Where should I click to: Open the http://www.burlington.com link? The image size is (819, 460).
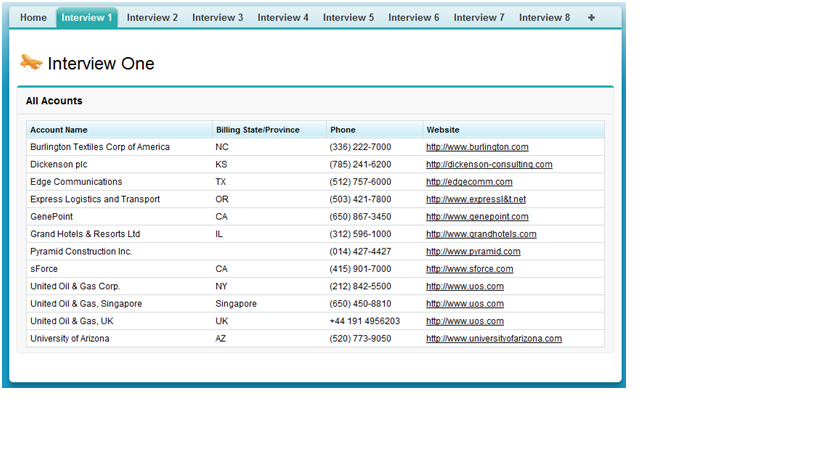click(x=477, y=147)
